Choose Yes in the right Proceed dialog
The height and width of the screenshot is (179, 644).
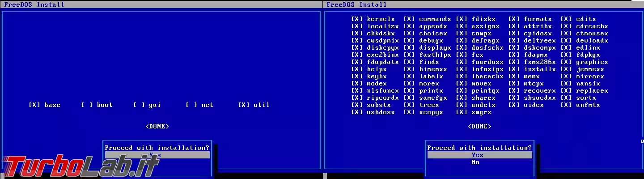479,155
